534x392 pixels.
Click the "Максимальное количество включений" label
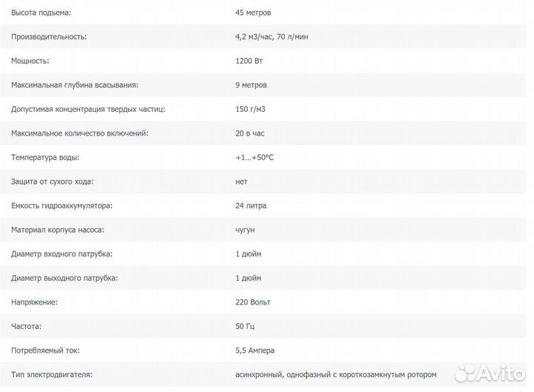pos(80,133)
